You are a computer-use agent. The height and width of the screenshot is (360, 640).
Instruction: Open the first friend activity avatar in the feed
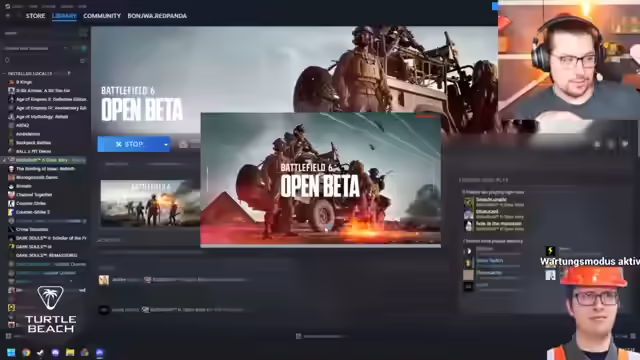[104, 280]
